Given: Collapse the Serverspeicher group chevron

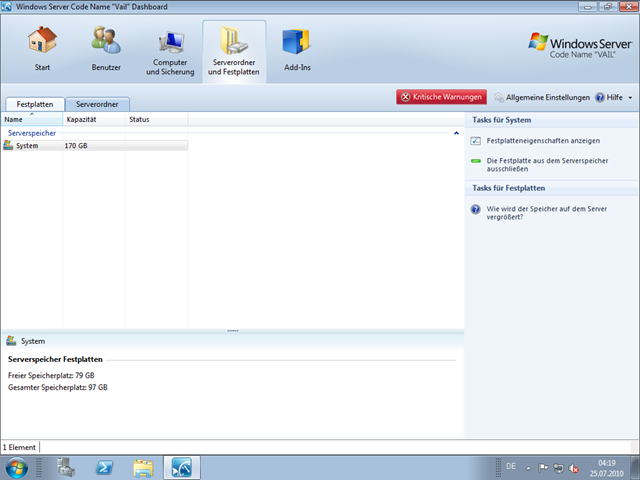Looking at the screenshot, I should pyautogui.click(x=456, y=133).
